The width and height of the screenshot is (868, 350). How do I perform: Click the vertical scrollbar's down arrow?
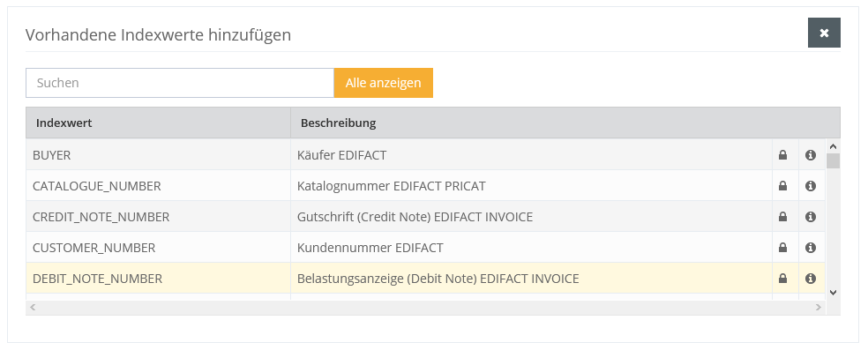tap(833, 293)
